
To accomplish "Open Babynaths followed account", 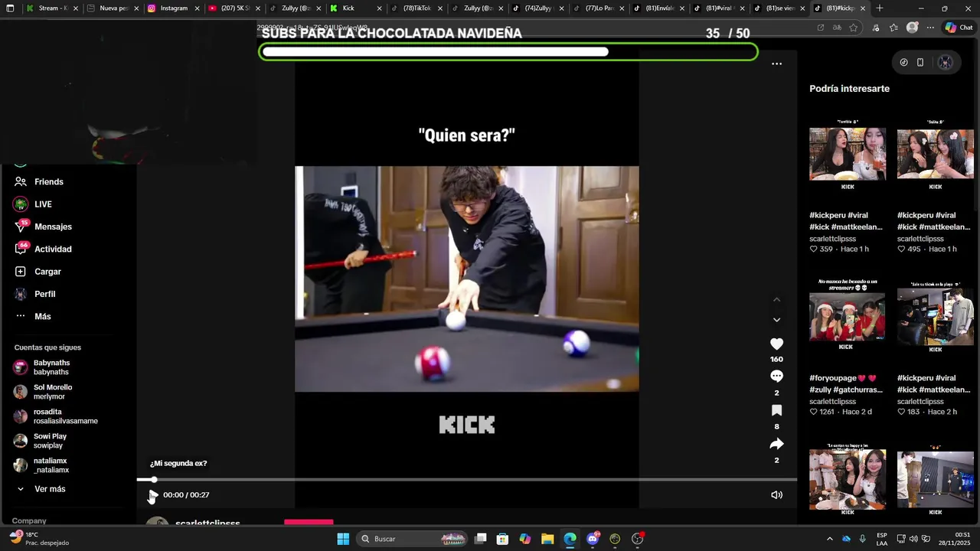I will [x=42, y=367].
